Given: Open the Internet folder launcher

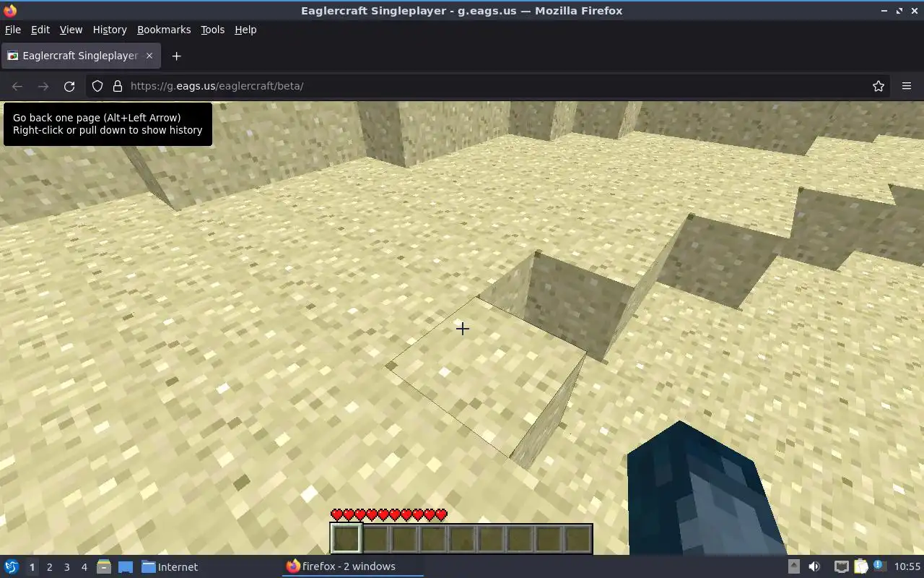Looking at the screenshot, I should tap(170, 566).
